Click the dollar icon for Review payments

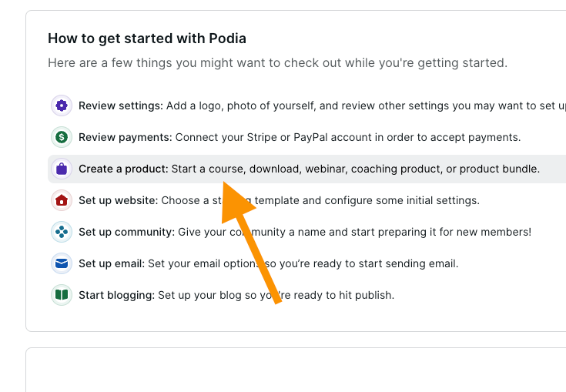point(62,137)
